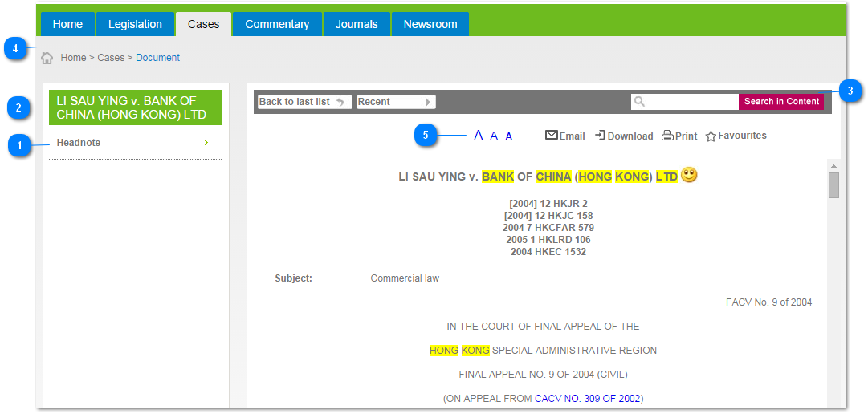Select the smallest font size A
The width and height of the screenshot is (868, 418).
(509, 136)
